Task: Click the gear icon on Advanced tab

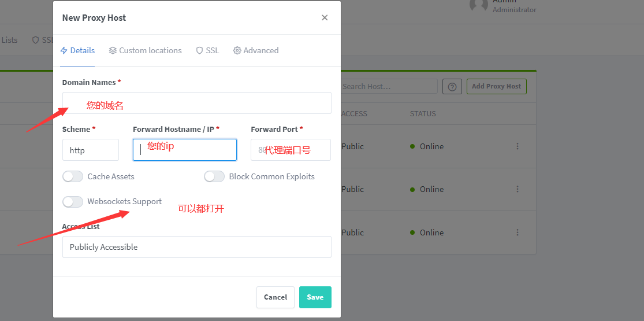Action: pyautogui.click(x=237, y=51)
